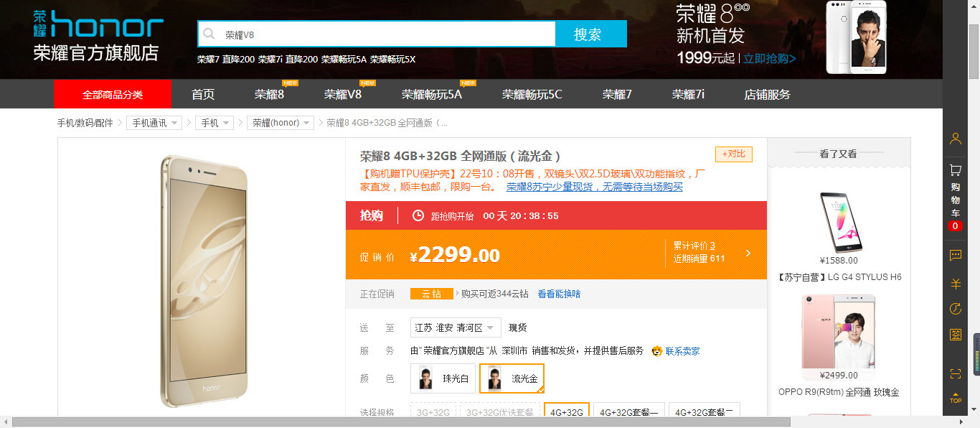Select spec option 4G+32G套餐一
Image resolution: width=980 pixels, height=428 pixels.
[628, 411]
